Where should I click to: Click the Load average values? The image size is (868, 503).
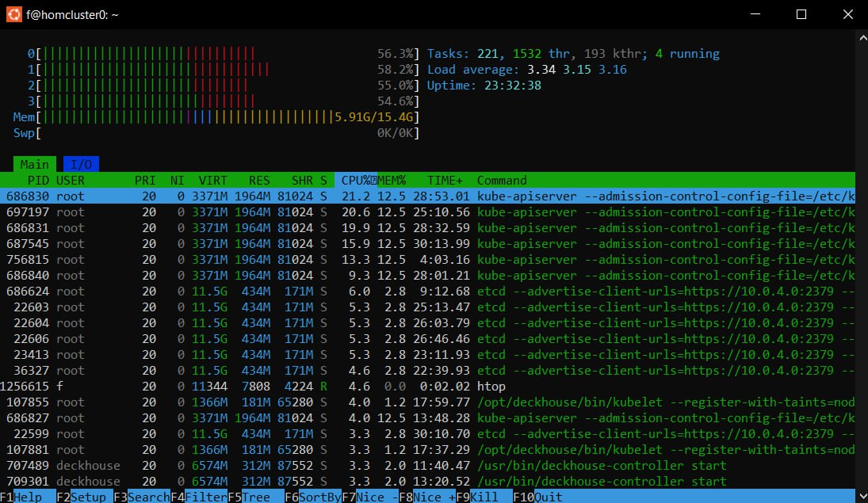tap(577, 70)
